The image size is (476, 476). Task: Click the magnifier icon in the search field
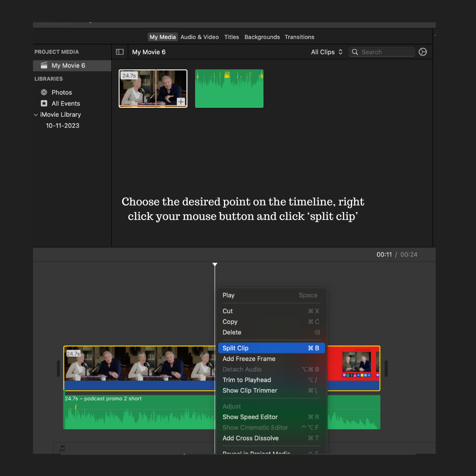point(355,52)
